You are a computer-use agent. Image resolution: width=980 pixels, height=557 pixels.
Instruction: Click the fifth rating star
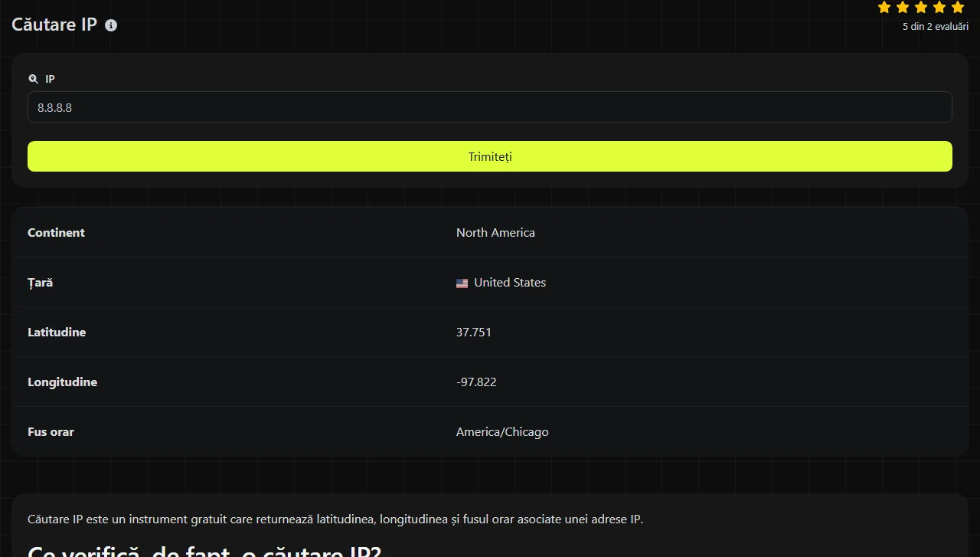[958, 8]
